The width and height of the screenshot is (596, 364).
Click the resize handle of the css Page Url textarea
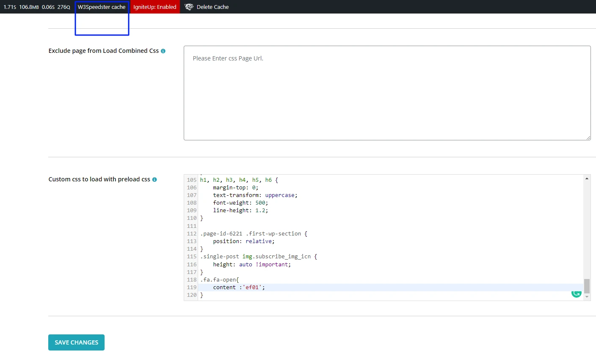pos(588,137)
